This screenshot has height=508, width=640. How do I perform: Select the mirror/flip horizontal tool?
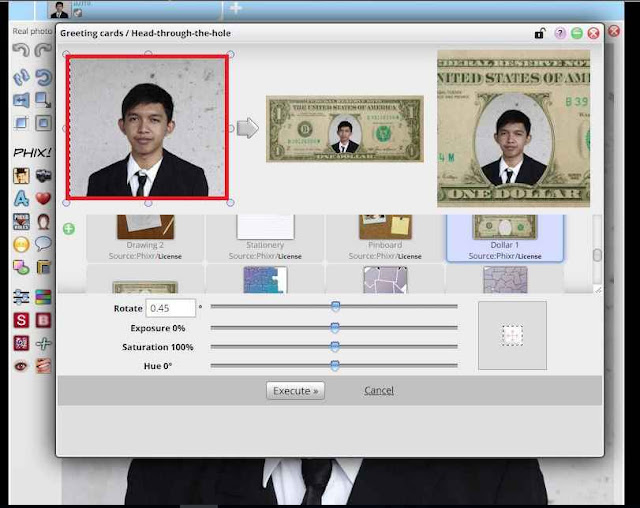21,100
